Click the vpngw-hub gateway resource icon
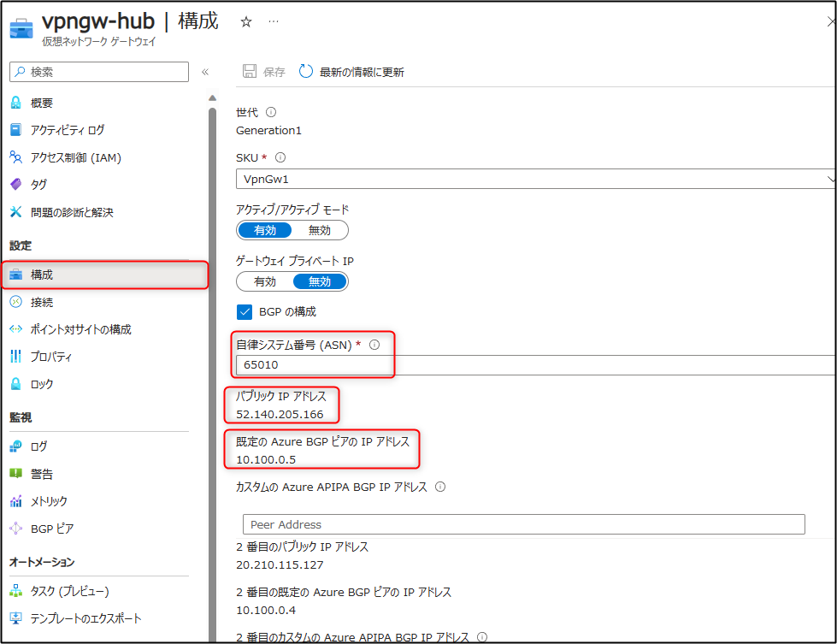 [x=21, y=28]
